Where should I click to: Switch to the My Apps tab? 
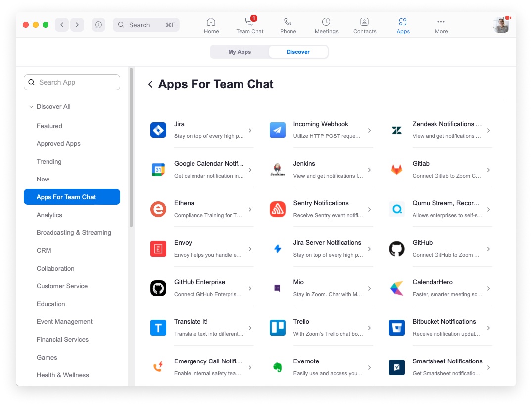pos(241,51)
